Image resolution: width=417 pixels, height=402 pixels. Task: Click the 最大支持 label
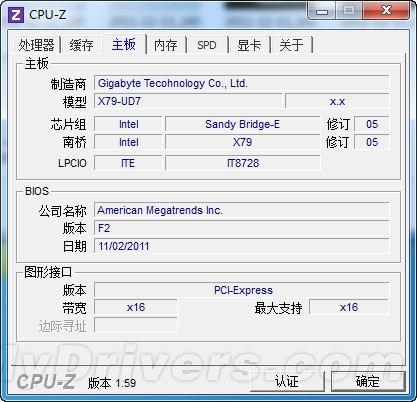click(x=278, y=308)
